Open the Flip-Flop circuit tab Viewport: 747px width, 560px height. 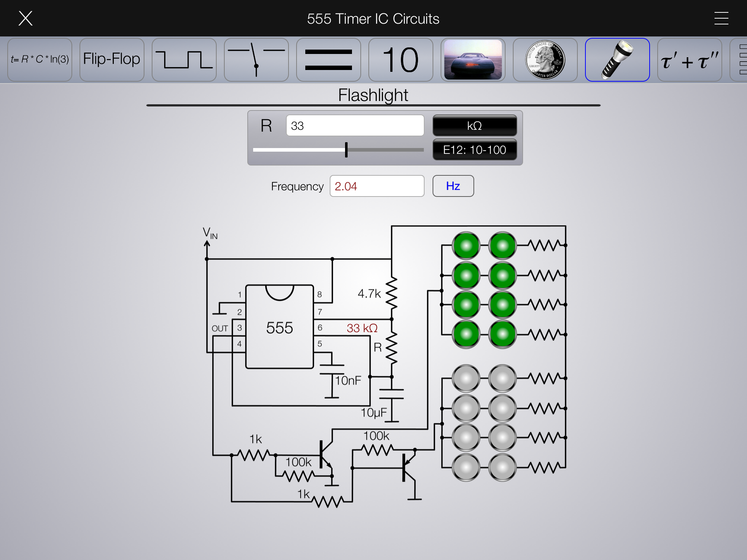pos(112,60)
